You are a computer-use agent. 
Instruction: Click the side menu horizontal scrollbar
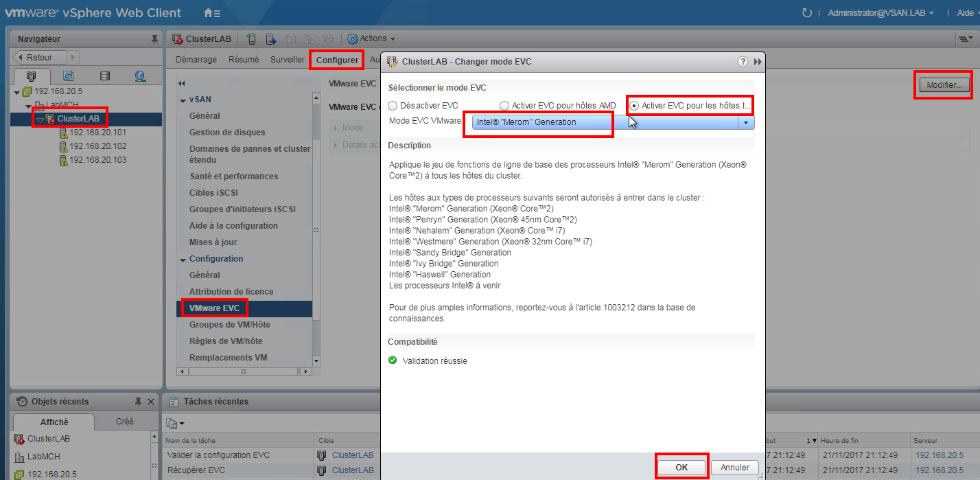tap(244, 372)
